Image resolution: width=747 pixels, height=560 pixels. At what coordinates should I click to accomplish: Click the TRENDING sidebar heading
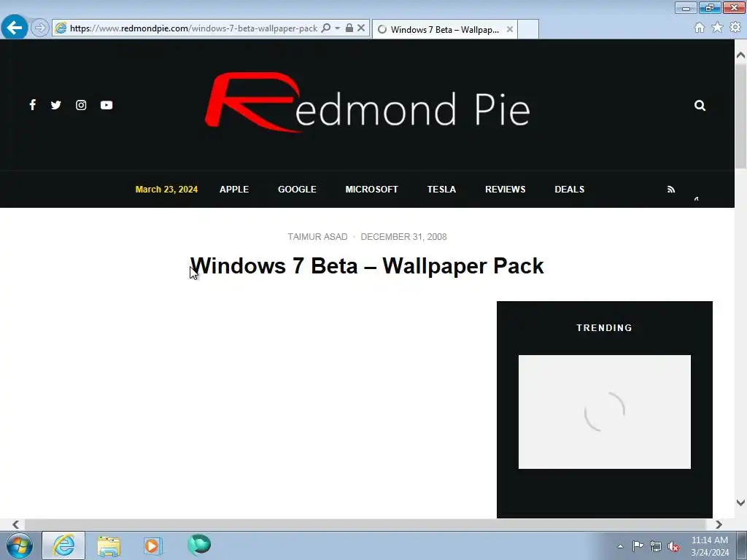click(604, 327)
